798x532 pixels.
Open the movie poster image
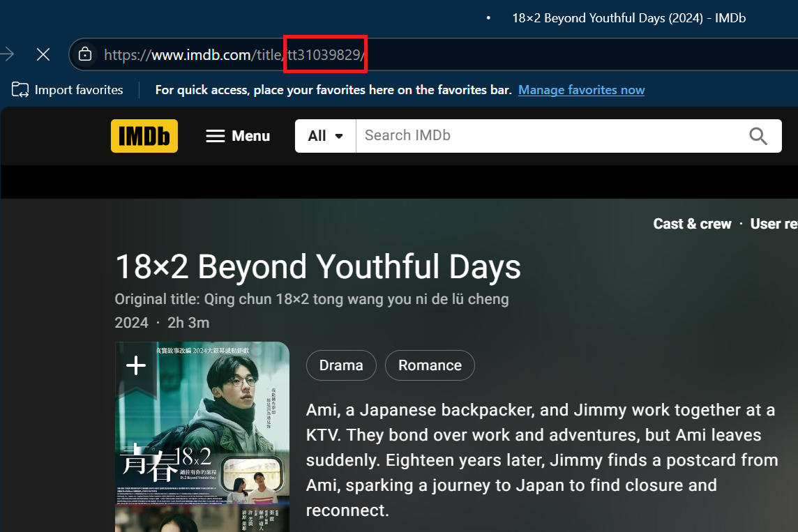202,437
